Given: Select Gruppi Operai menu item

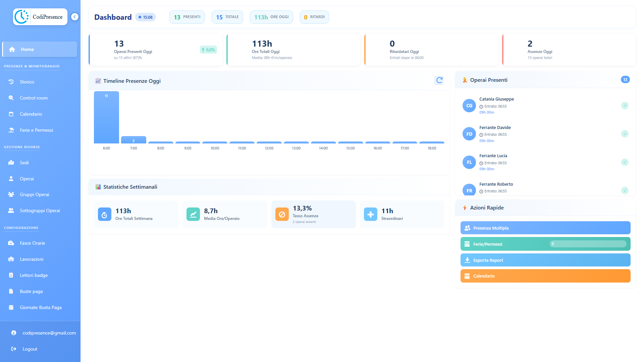Looking at the screenshot, I should click(x=34, y=194).
